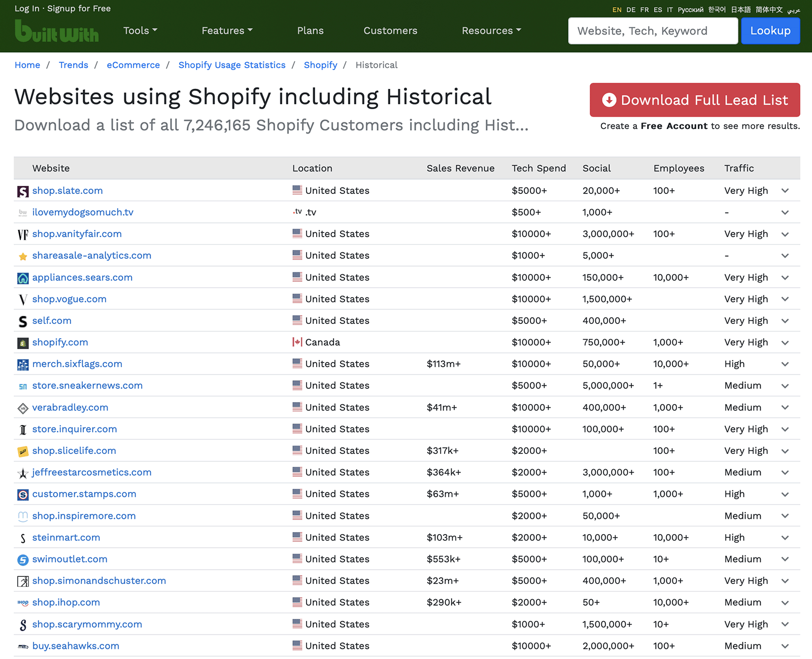Open the Customers page
The width and height of the screenshot is (812, 659).
[x=390, y=30]
